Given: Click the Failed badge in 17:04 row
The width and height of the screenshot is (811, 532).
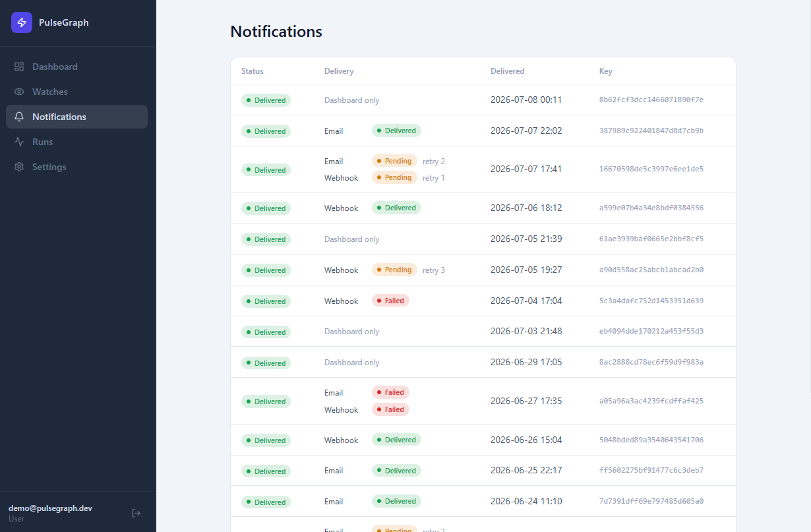Looking at the screenshot, I should 390,301.
